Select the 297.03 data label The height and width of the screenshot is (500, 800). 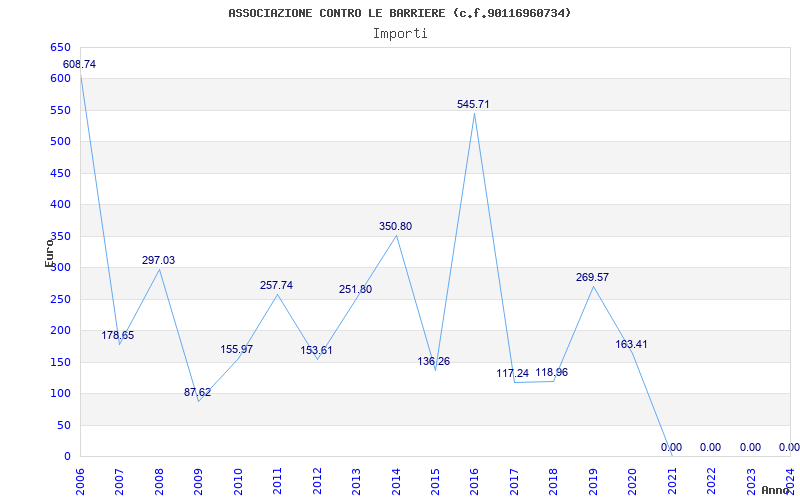(x=158, y=260)
